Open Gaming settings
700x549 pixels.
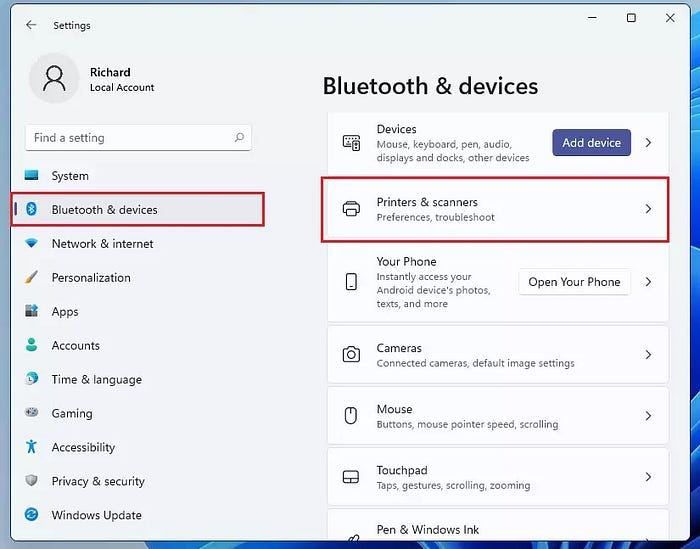[138, 413]
